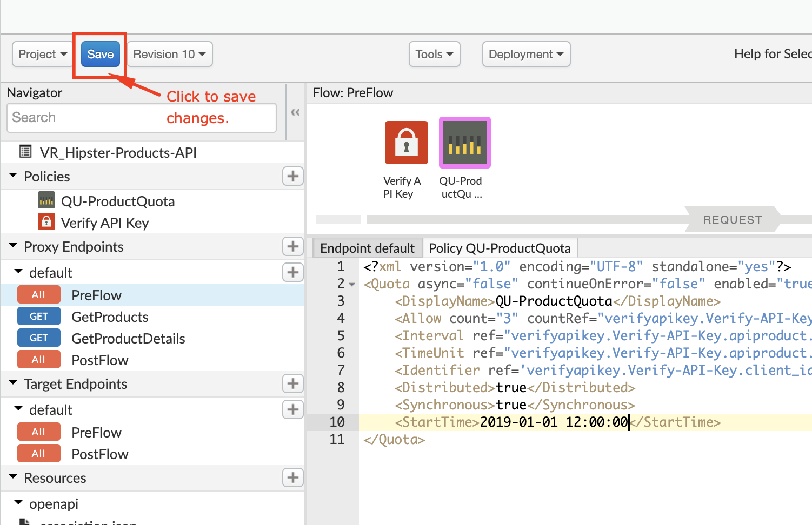Add a new resource with plus button
Image resolution: width=812 pixels, height=525 pixels.
coord(293,477)
